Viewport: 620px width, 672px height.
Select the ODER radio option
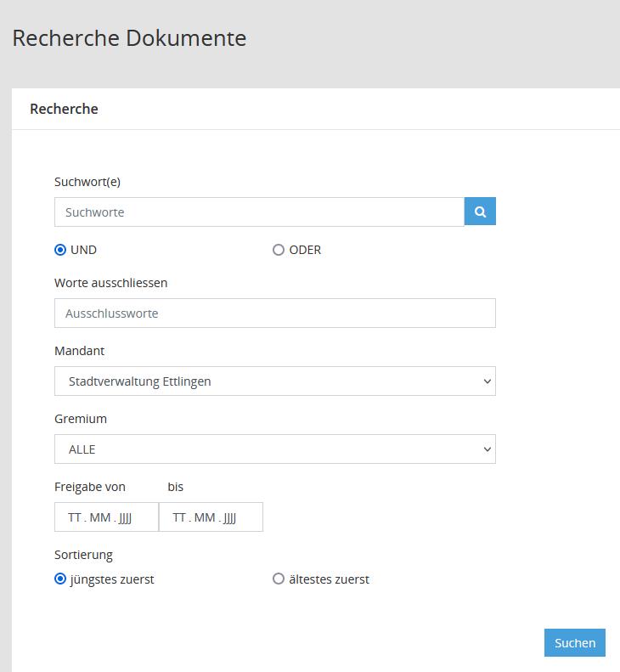click(x=279, y=250)
